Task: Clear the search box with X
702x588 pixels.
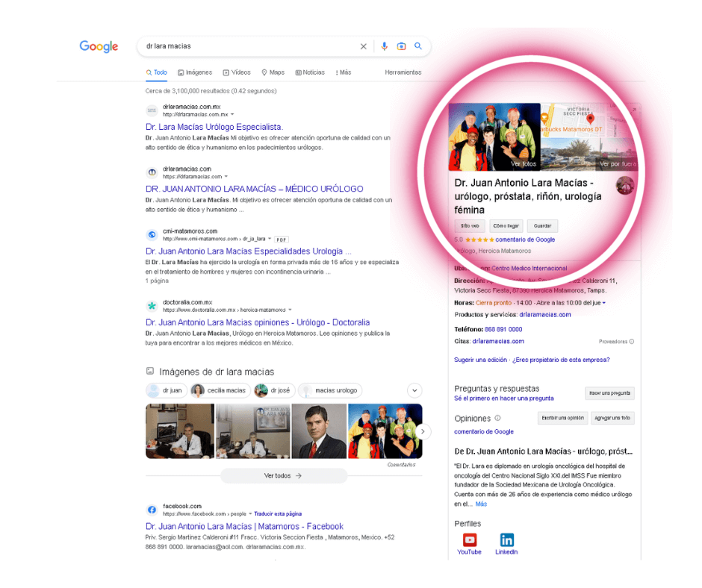Action: [x=363, y=46]
